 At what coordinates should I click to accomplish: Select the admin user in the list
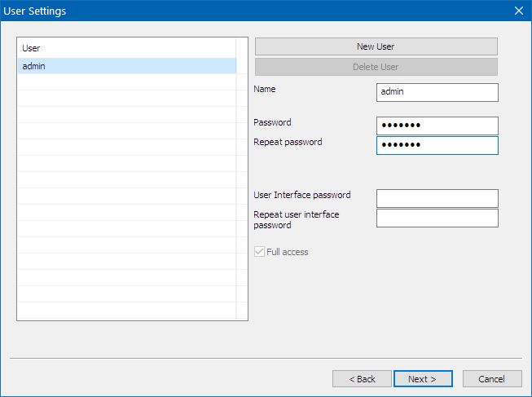pos(126,66)
